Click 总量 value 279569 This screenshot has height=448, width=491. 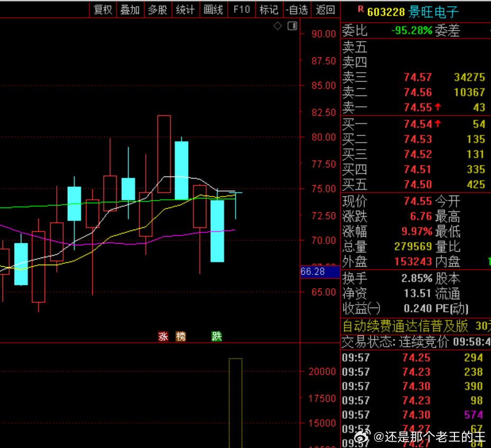point(413,246)
